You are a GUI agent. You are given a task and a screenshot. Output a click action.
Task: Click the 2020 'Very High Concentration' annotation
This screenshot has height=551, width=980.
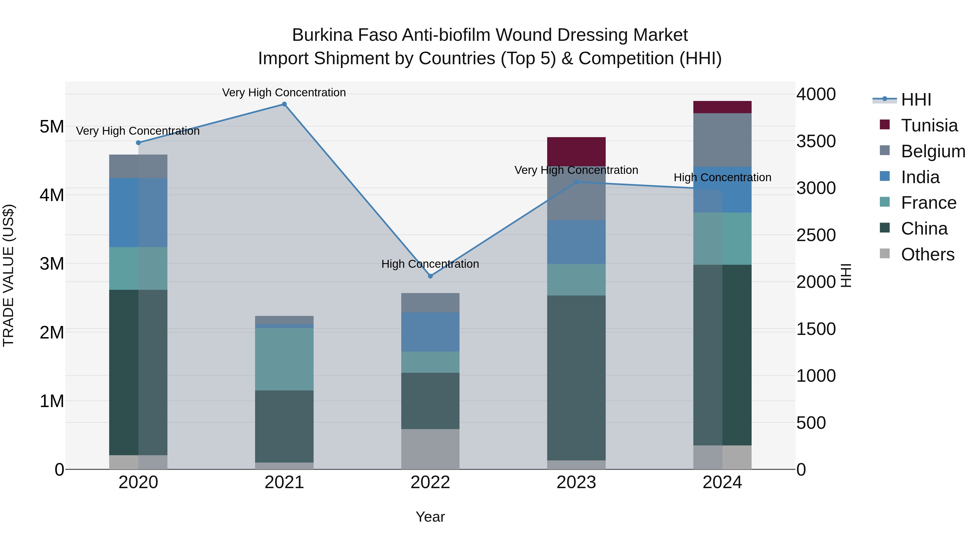tap(138, 131)
